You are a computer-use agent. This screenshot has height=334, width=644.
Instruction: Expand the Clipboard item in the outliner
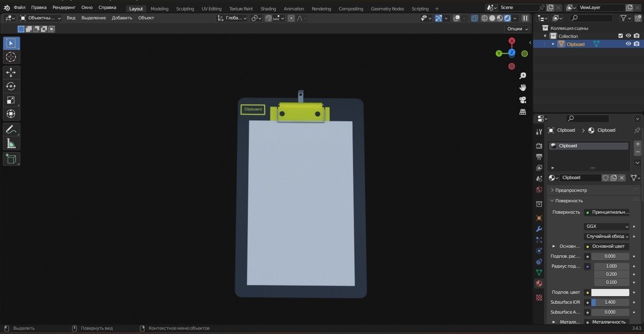(x=553, y=44)
